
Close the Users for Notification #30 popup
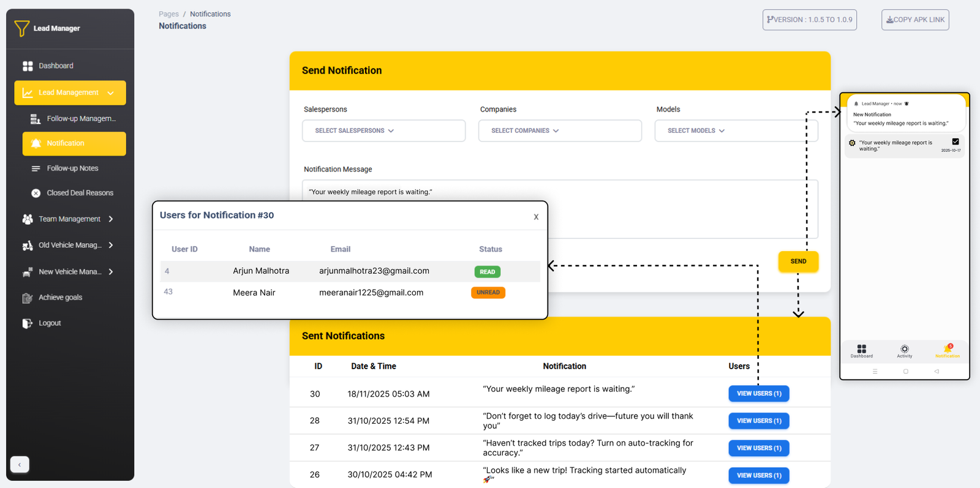tap(536, 217)
